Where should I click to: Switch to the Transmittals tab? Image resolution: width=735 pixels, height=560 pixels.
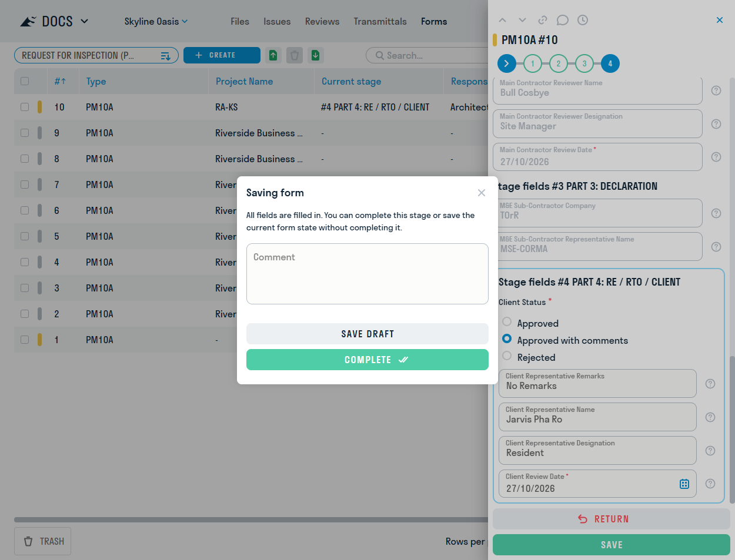tap(380, 21)
